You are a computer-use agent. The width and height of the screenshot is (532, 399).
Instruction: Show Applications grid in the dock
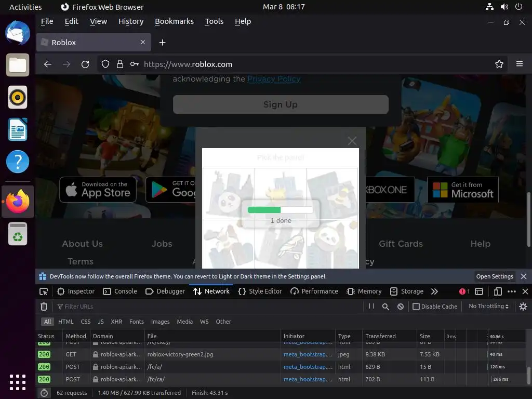[18, 382]
